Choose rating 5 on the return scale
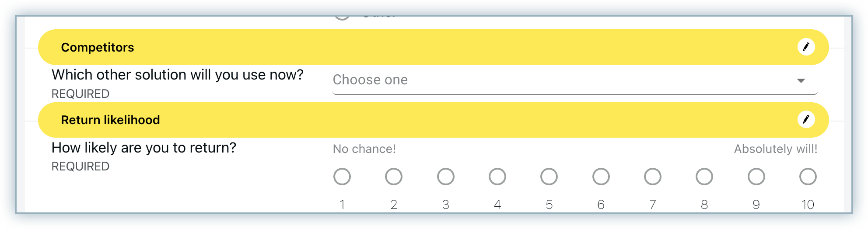Image resolution: width=868 pixels, height=229 pixels. pos(549,177)
